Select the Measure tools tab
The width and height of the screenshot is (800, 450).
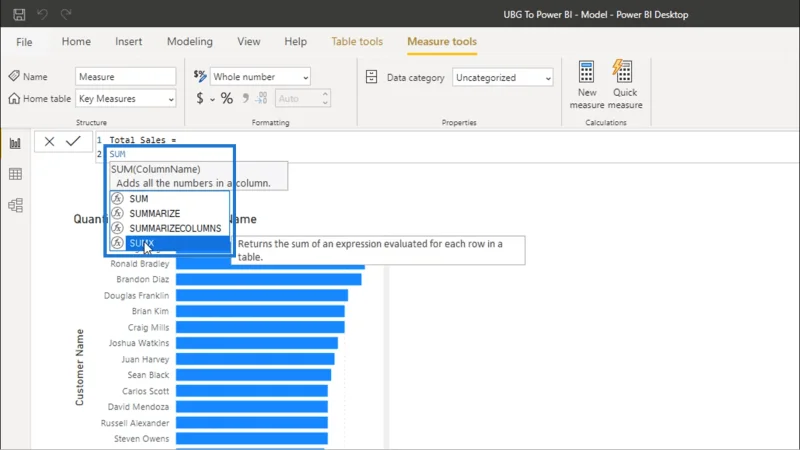point(442,41)
